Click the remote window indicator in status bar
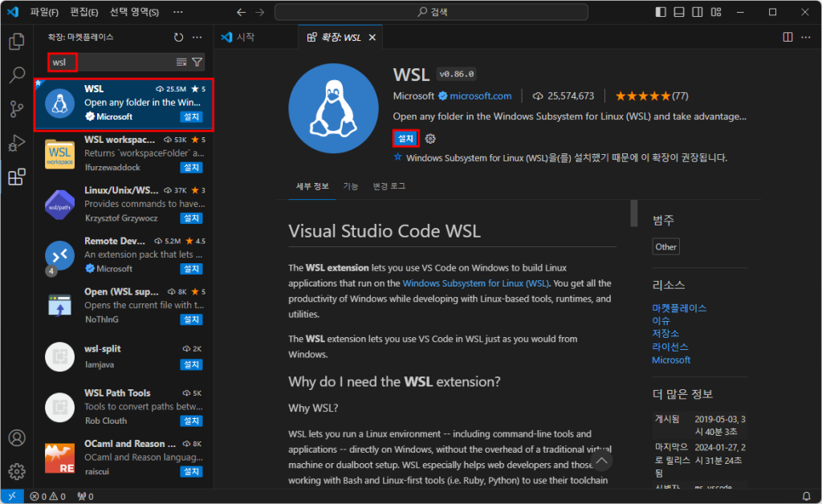Viewport: 822px width, 504px height. 11,496
